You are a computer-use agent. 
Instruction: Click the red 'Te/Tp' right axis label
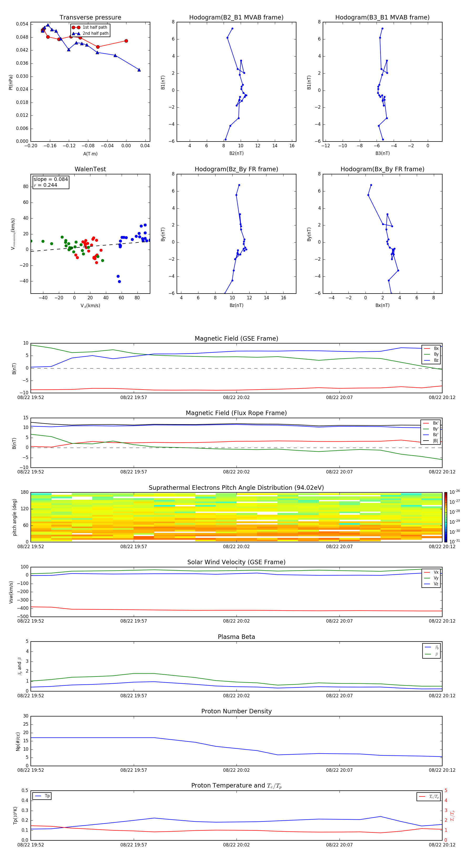(x=453, y=816)
